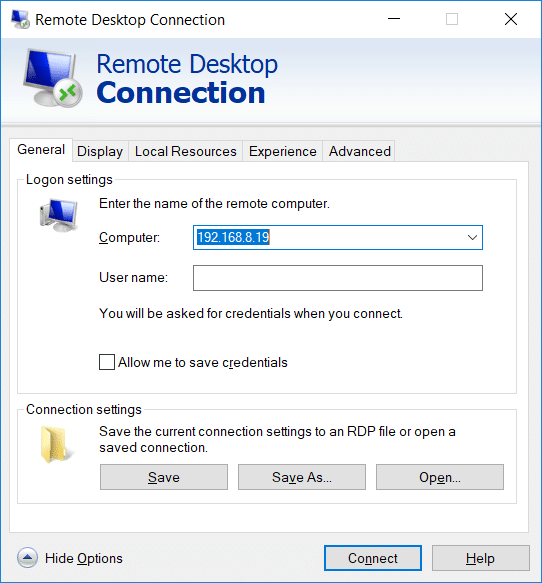Click the computer icon in Logon settings
This screenshot has width=542, height=583.
[x=59, y=215]
